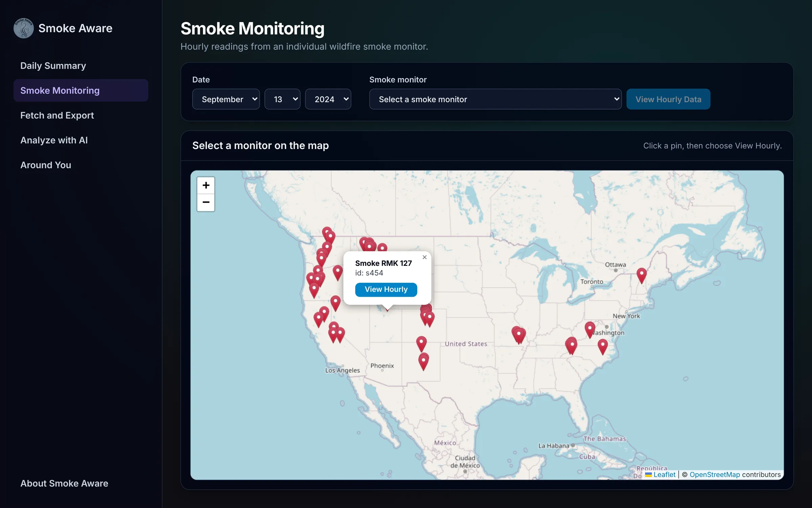The width and height of the screenshot is (812, 508).
Task: Zoom in the map with plus button
Action: [206, 185]
